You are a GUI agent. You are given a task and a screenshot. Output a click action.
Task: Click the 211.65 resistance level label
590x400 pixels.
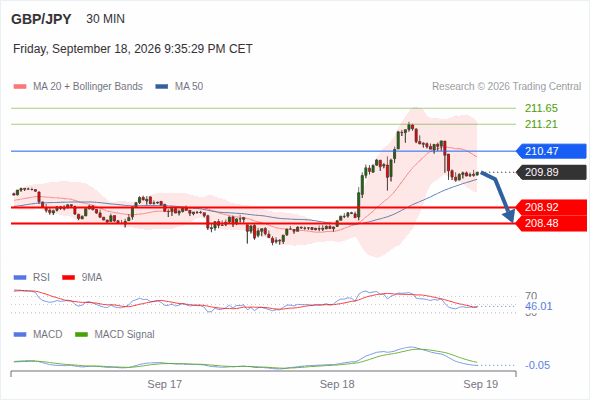[x=541, y=108]
